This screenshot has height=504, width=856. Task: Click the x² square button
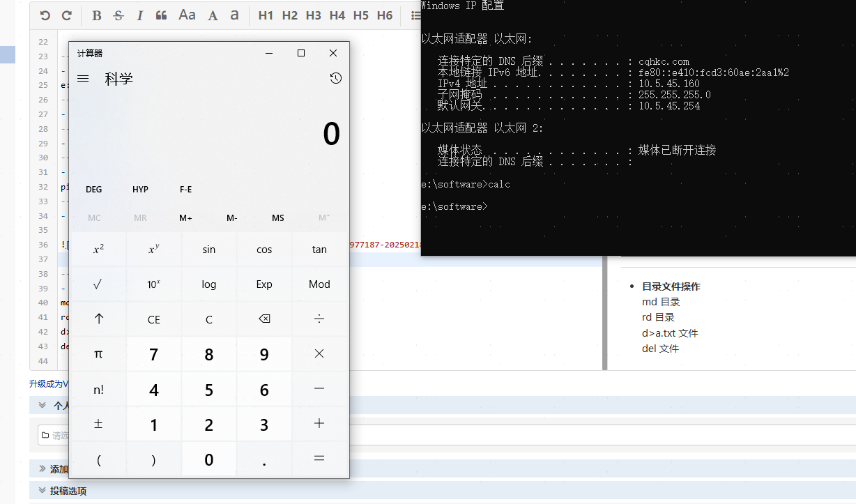[x=99, y=250]
